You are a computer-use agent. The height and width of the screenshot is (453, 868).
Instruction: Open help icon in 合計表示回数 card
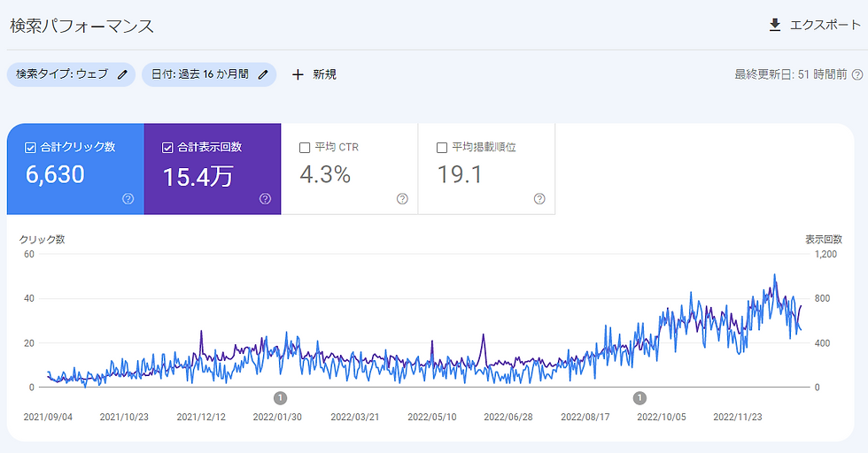265,198
